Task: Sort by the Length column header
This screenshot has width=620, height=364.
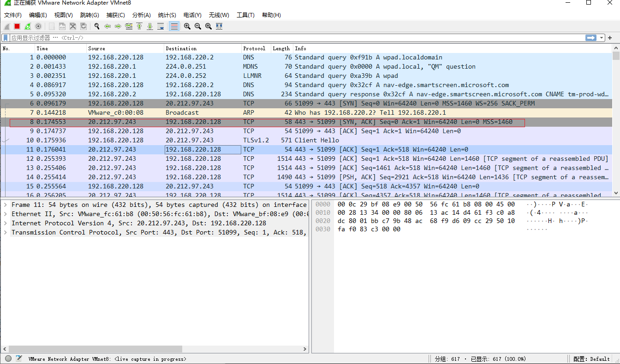Action: coord(282,48)
